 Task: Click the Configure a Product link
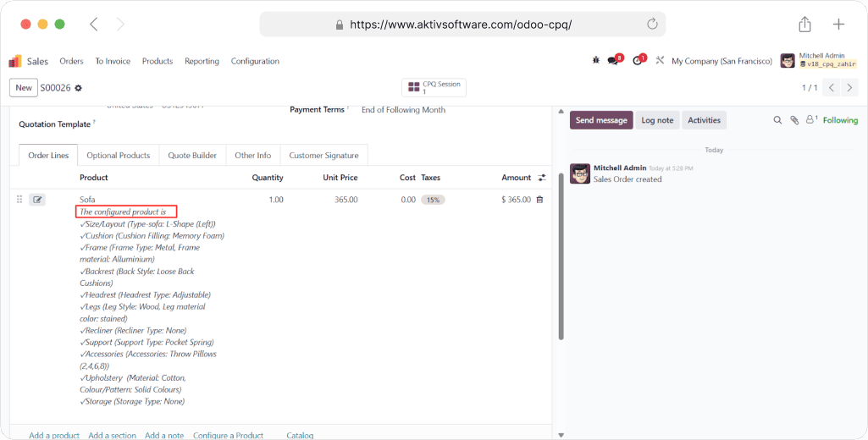tap(228, 435)
